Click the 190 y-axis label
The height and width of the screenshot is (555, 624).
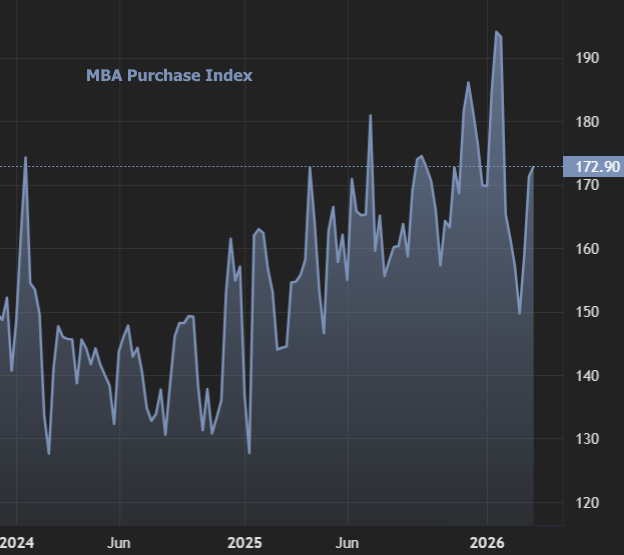coord(588,59)
